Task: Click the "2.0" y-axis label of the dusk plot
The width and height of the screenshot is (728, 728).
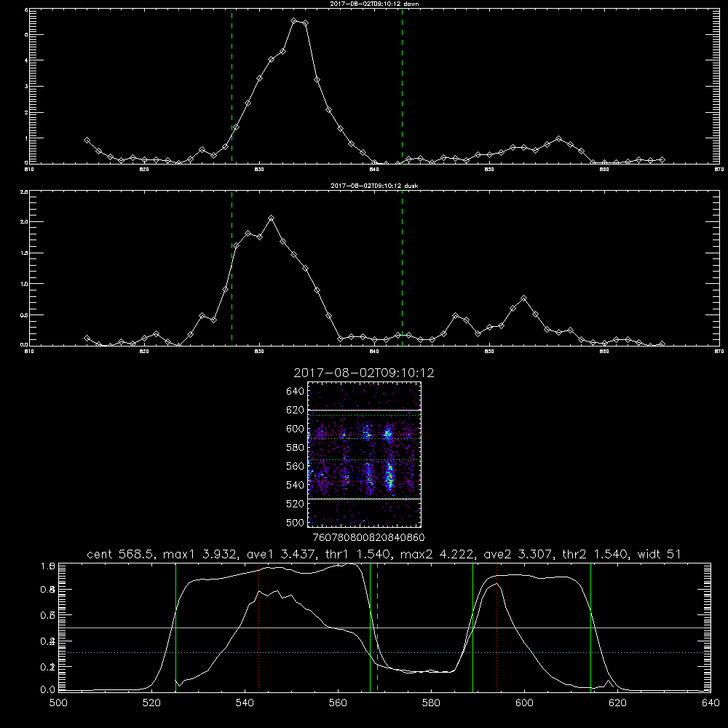Action: coord(24,221)
